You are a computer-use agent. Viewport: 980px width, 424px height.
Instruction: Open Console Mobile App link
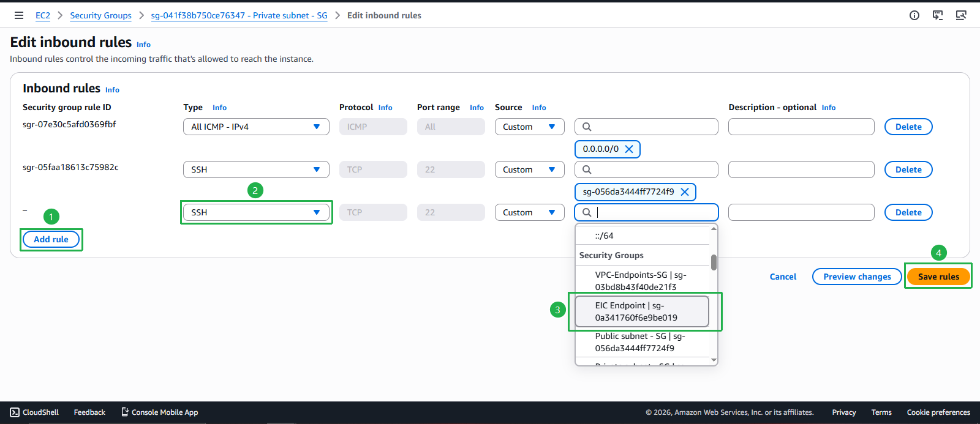(x=159, y=412)
